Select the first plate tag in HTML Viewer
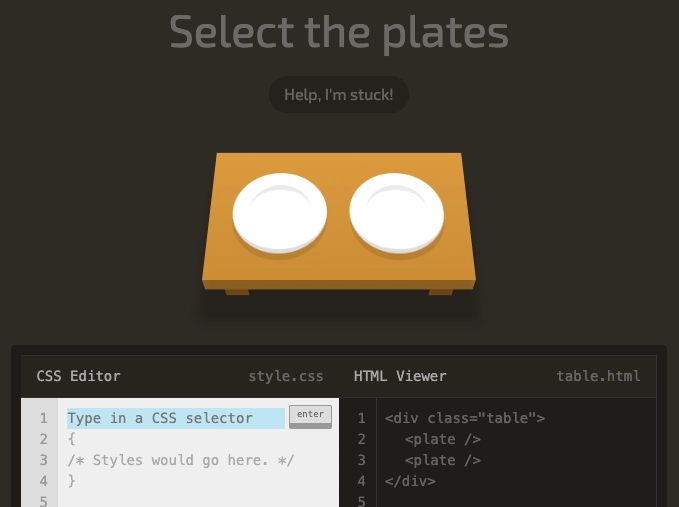The image size is (679, 507). pyautogui.click(x=443, y=439)
